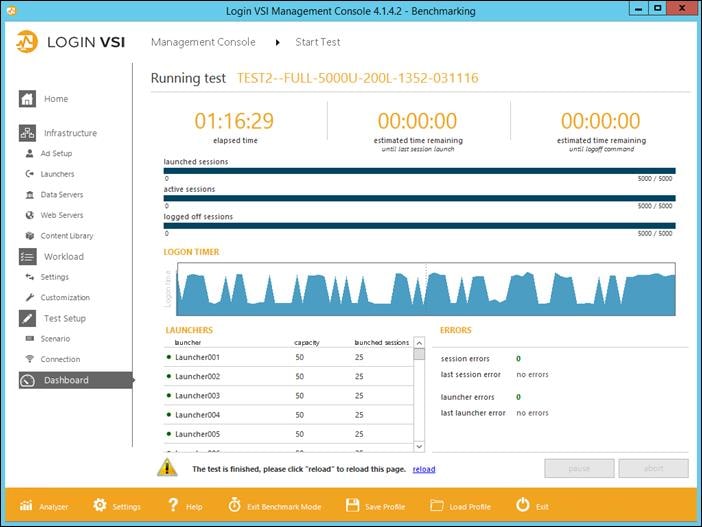Click the Web Servers globe icon
Viewport: 702px width, 527px height.
click(x=30, y=215)
